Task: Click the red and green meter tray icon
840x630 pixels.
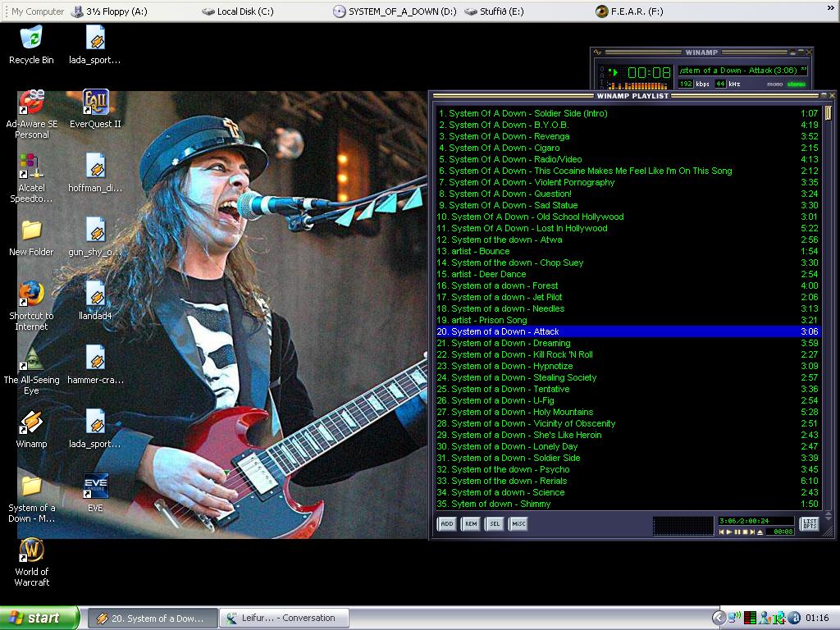Action: [750, 618]
